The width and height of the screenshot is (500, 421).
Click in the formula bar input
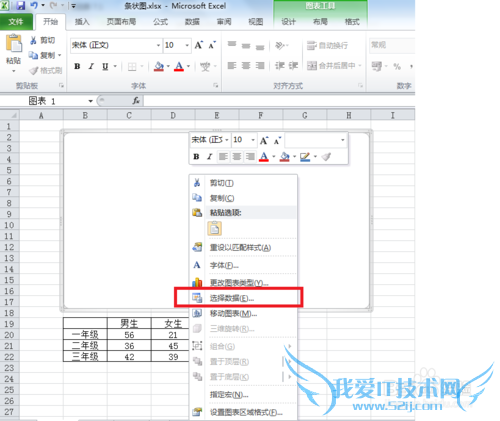279,101
